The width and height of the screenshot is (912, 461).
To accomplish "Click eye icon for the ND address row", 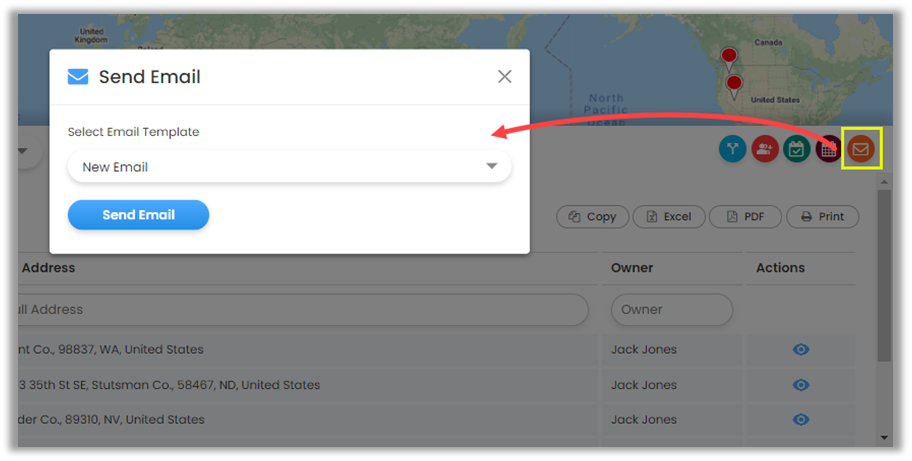I will pyautogui.click(x=801, y=385).
